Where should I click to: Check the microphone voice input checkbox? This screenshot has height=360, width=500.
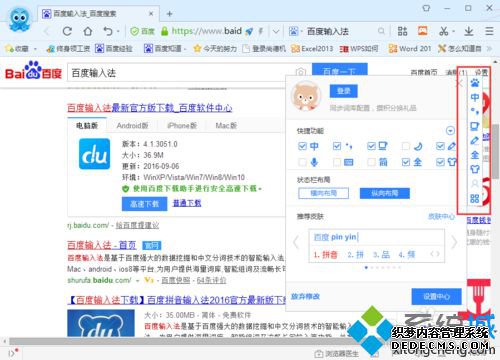coord(302,162)
